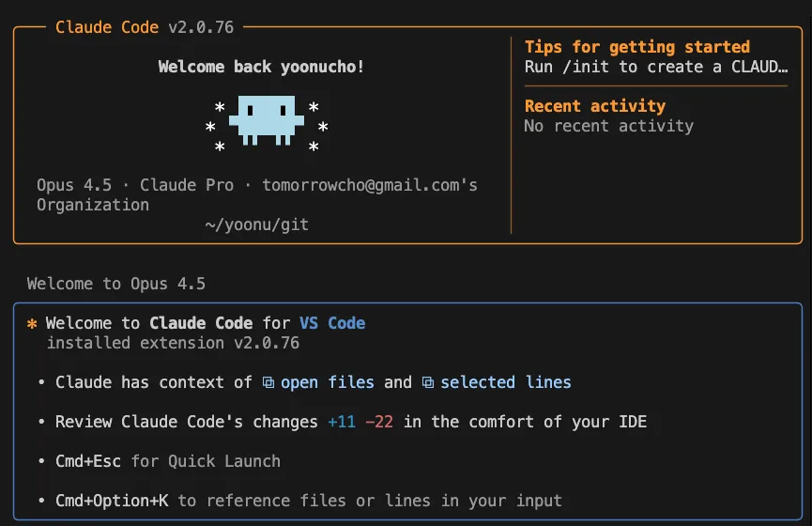This screenshot has height=526, width=812.
Task: Click the ~/yoonu/git working directory path
Action: pyautogui.click(x=256, y=224)
